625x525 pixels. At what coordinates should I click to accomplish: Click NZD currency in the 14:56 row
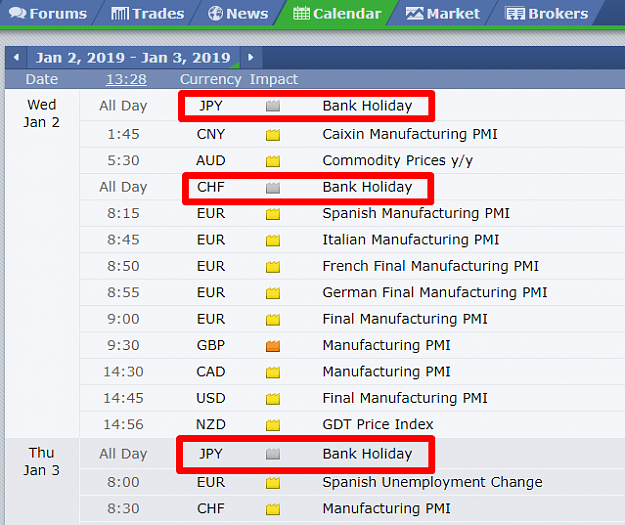point(211,425)
